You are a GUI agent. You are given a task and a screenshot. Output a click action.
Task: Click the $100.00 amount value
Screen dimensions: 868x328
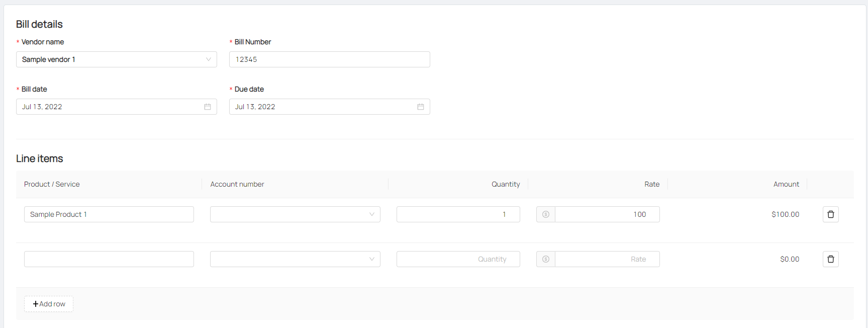(785, 214)
